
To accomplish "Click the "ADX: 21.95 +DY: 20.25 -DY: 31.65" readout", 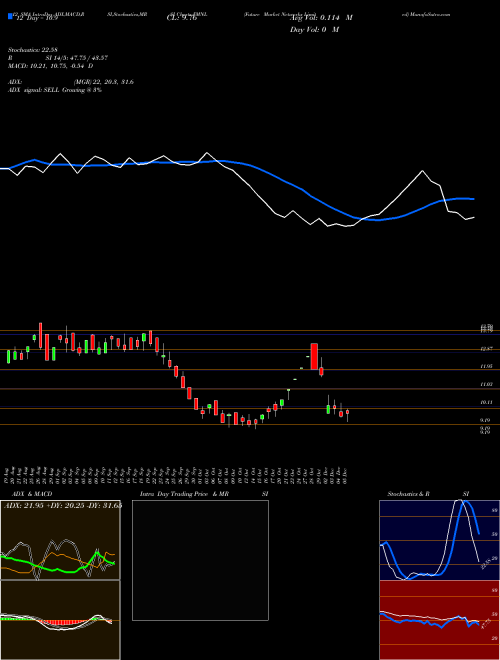I will [x=63, y=505].
